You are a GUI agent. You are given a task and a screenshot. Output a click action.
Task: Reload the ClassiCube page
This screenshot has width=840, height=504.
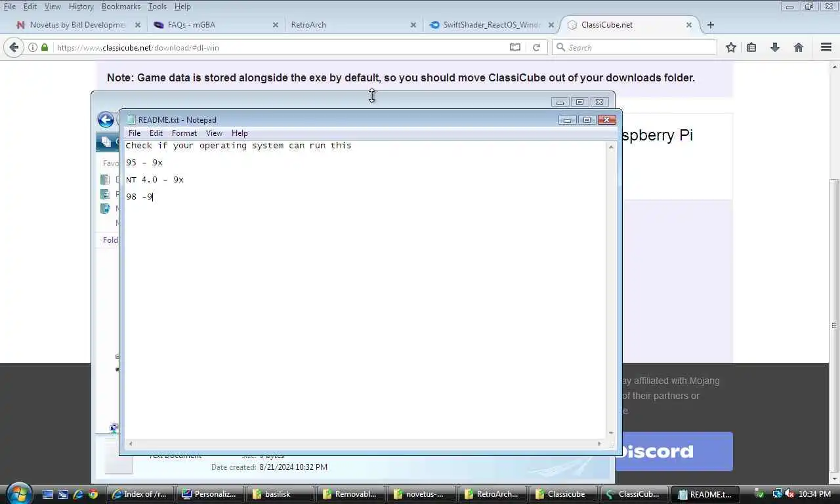coord(536,47)
